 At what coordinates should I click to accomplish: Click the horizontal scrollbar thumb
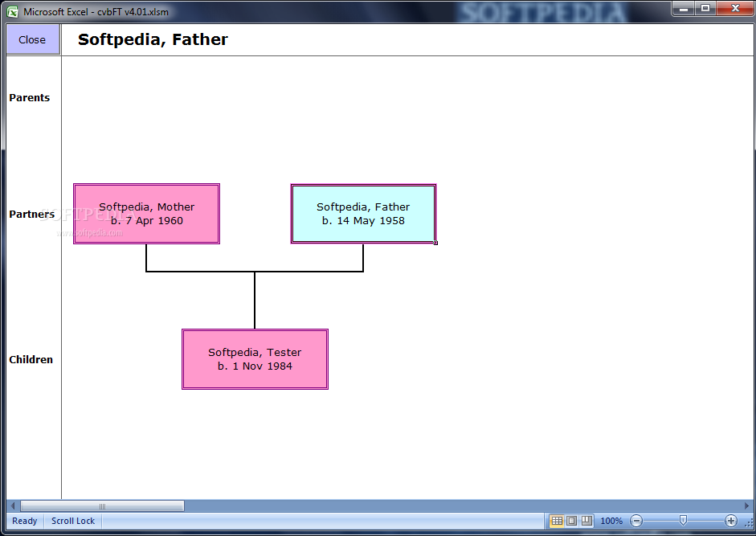pos(102,505)
